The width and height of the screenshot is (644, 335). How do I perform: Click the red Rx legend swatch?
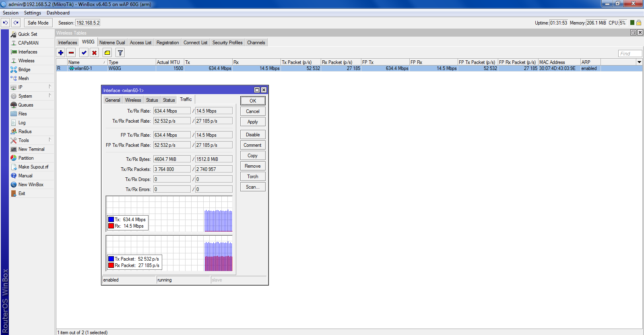point(111,226)
